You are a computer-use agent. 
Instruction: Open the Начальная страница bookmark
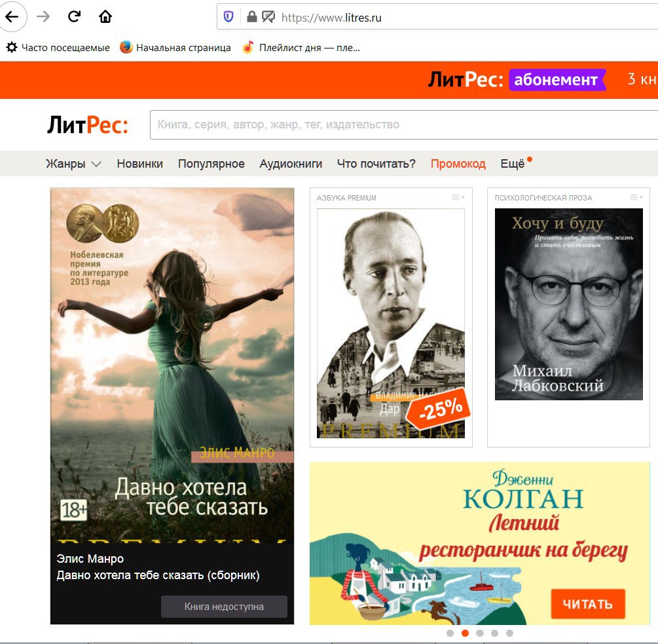pos(175,47)
